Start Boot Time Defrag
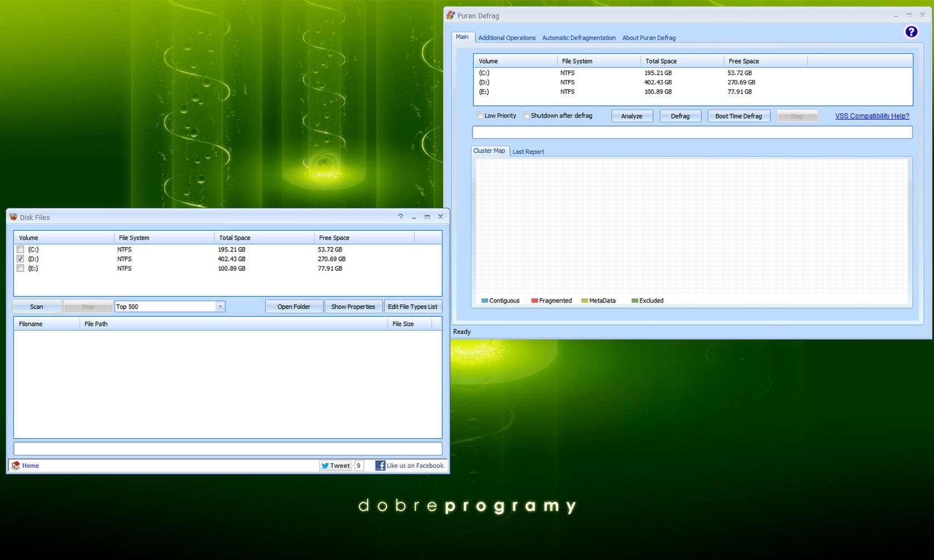Image resolution: width=934 pixels, height=560 pixels. click(739, 116)
